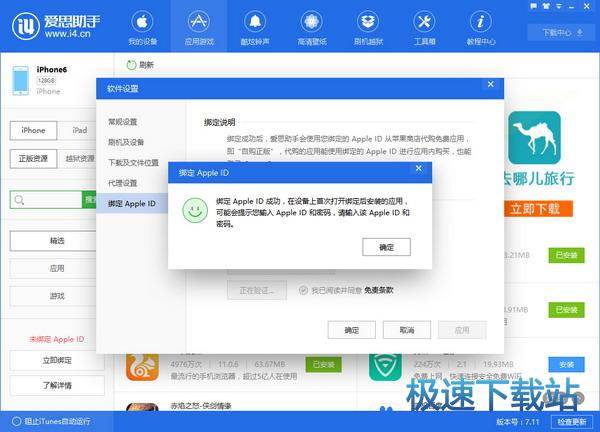Toggle the 我已阅读并同意 agreement checkbox
The width and height of the screenshot is (600, 432).
click(303, 290)
